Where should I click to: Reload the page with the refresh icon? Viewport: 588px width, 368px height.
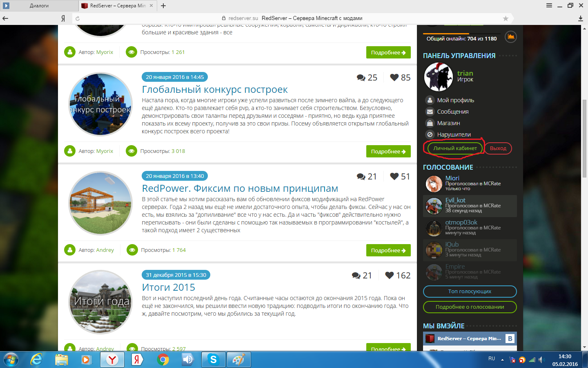tap(78, 18)
